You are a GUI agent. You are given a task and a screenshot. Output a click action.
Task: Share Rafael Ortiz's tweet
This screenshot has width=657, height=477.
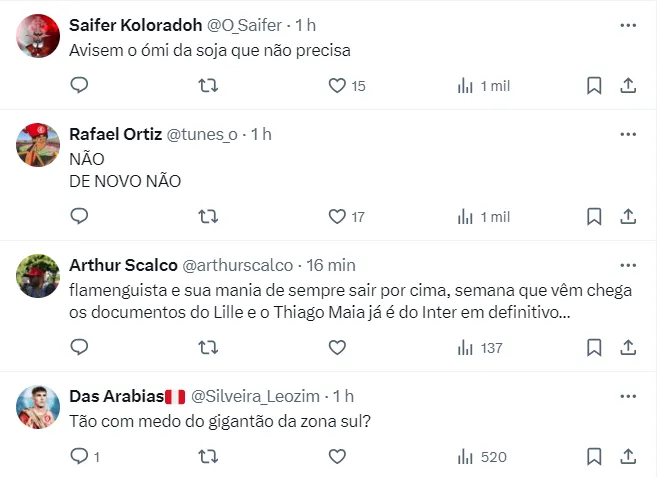(x=628, y=217)
